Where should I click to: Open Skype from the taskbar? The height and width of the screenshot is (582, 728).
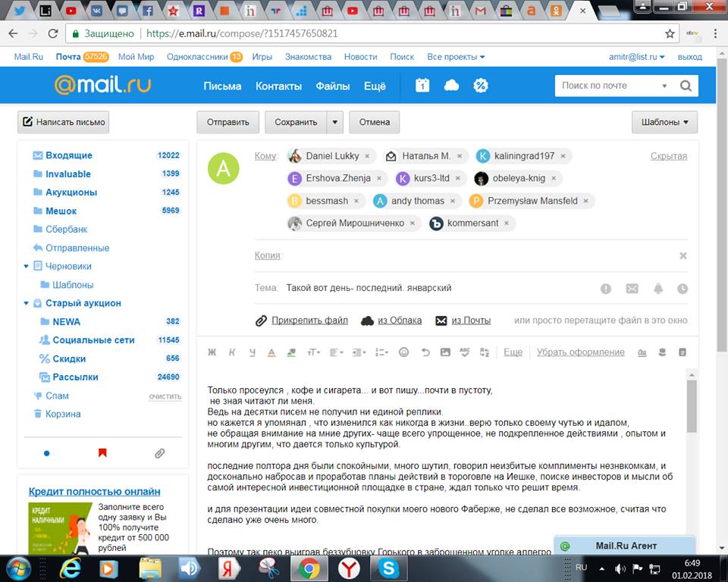pyautogui.click(x=388, y=568)
